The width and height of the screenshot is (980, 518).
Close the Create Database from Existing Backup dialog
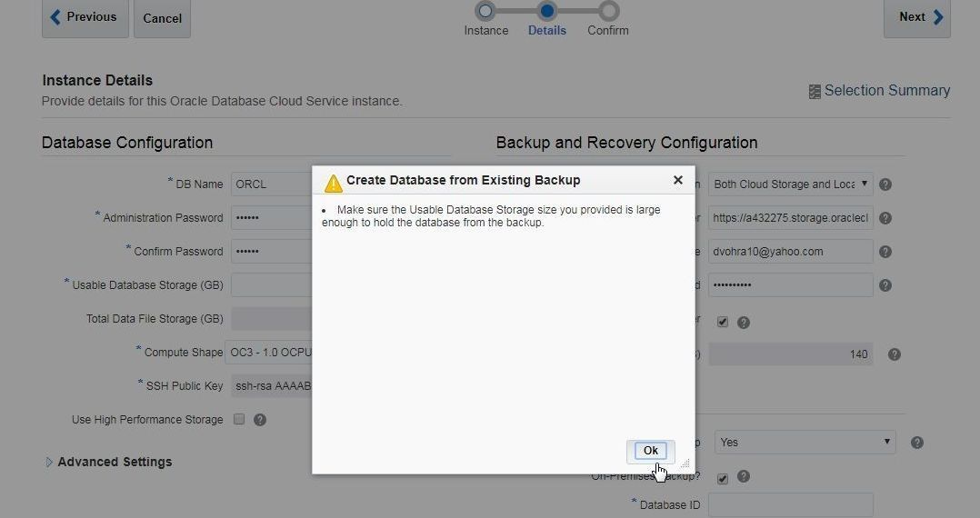(677, 180)
